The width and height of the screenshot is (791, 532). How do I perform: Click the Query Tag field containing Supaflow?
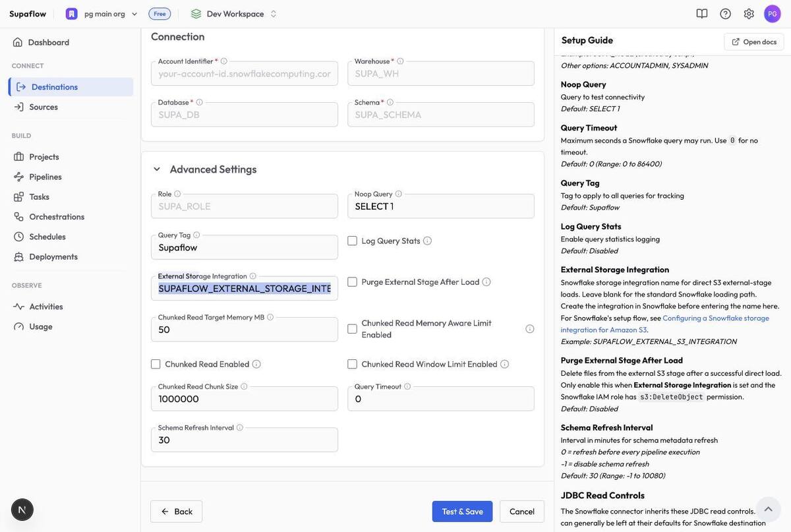245,247
